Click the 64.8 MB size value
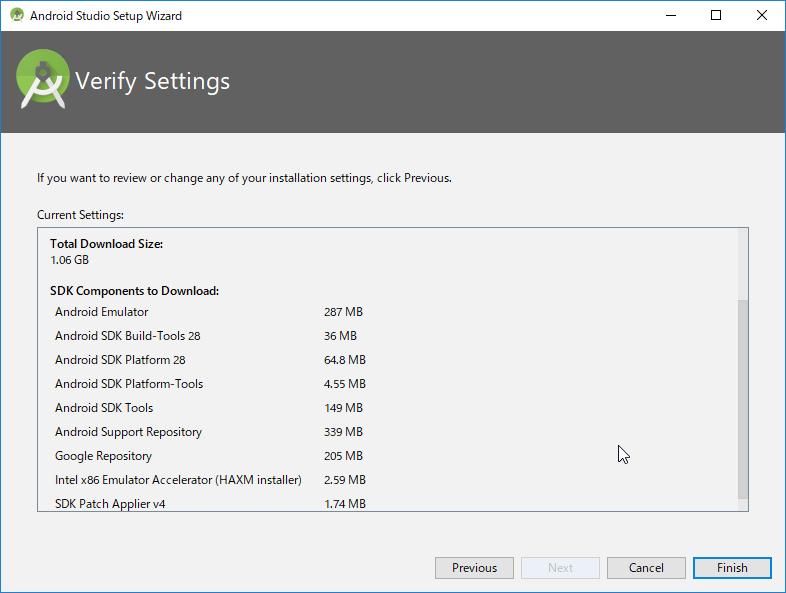 [x=345, y=360]
